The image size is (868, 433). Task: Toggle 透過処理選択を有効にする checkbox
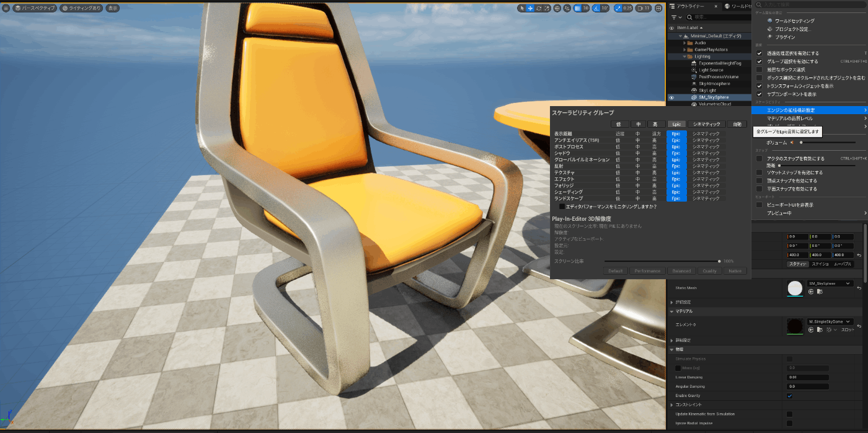(x=759, y=53)
